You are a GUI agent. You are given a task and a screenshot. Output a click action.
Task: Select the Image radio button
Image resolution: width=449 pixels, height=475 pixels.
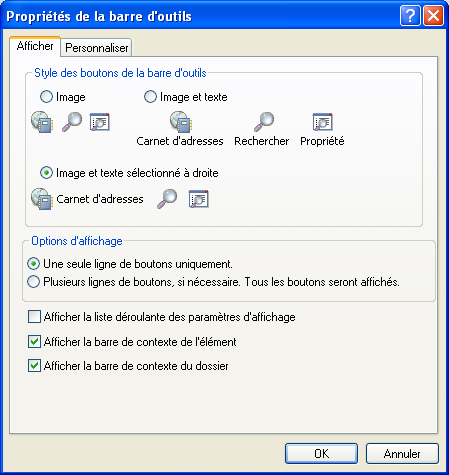point(46,97)
